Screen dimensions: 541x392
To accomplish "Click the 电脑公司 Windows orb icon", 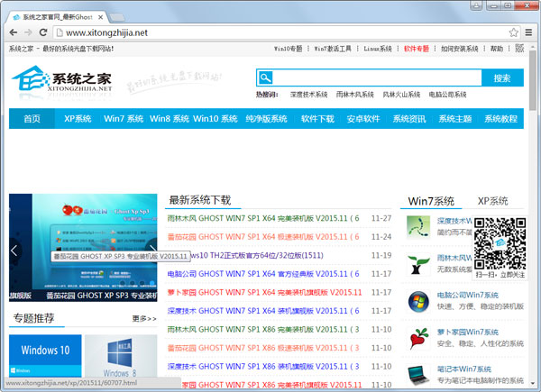I will tap(418, 302).
